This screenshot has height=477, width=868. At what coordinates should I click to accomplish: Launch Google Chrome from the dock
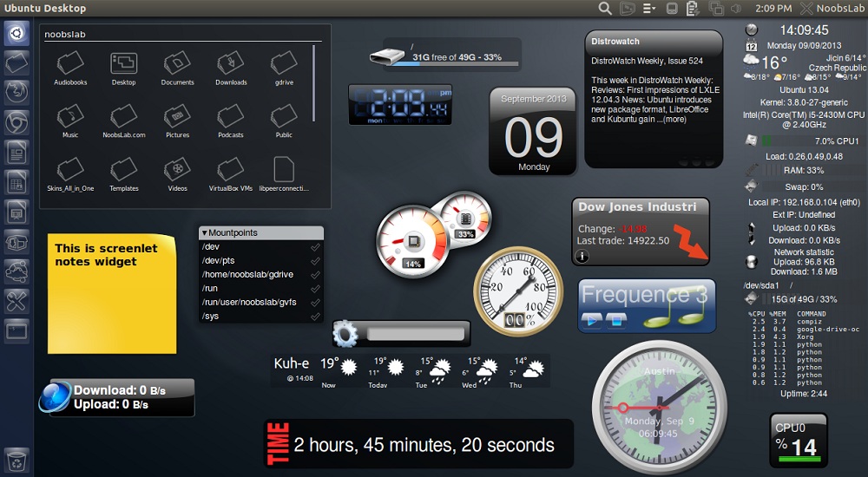16,122
